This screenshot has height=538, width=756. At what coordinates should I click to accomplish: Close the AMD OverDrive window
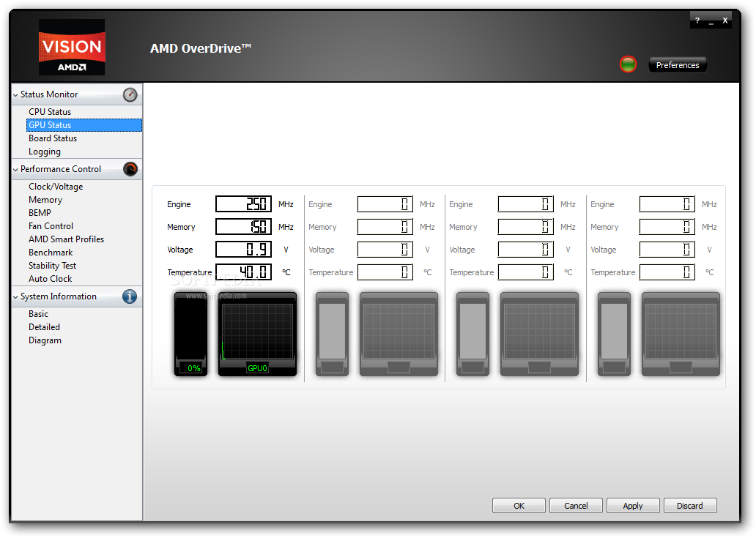(724, 20)
